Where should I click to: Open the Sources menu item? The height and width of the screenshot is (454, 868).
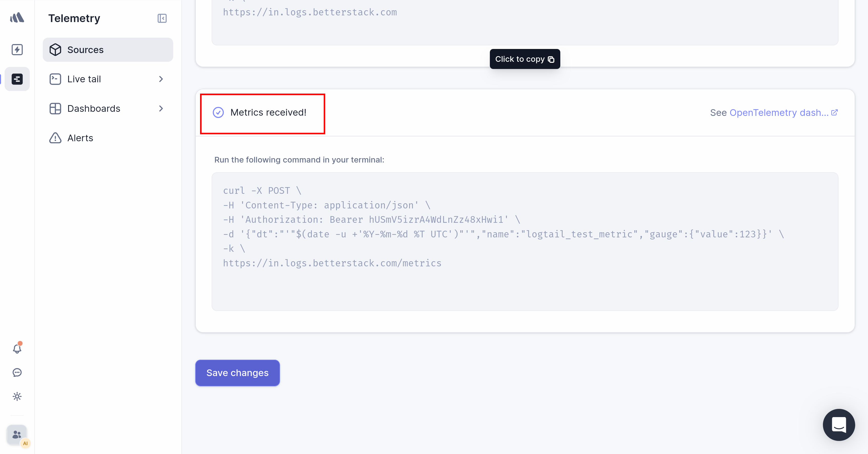coord(108,49)
